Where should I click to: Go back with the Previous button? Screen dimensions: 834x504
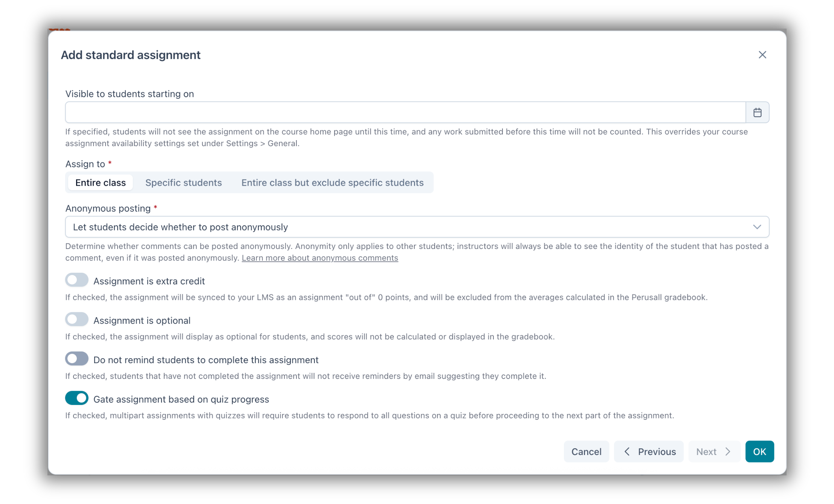(x=649, y=451)
